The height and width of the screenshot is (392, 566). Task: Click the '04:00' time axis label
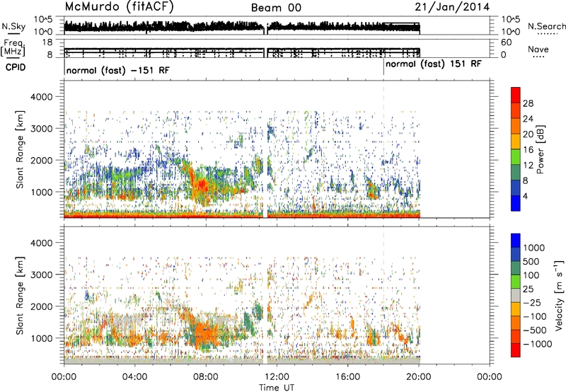pos(135,377)
